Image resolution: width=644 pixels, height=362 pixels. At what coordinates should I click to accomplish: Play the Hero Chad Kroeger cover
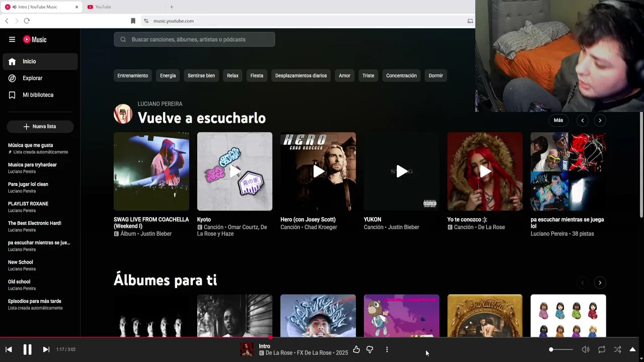[x=318, y=171]
